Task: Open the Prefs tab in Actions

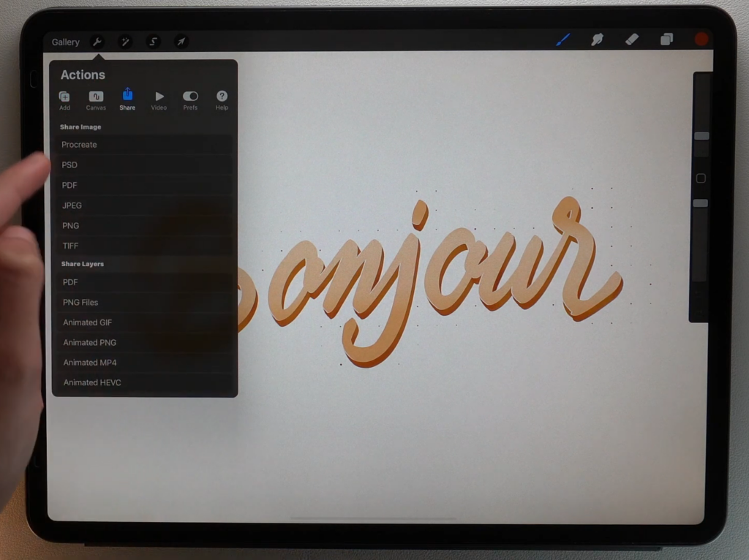Action: [190, 100]
